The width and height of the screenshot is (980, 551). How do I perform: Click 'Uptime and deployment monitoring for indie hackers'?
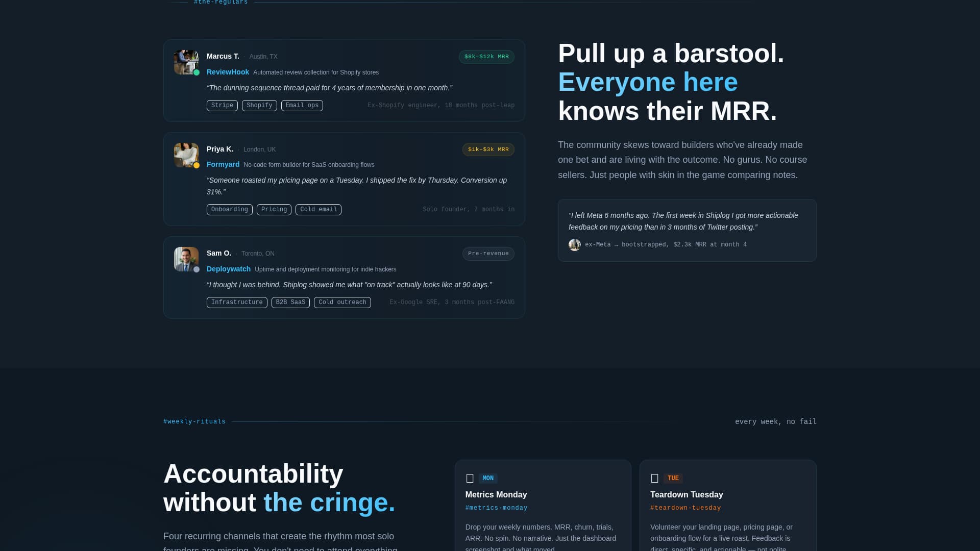tap(326, 269)
